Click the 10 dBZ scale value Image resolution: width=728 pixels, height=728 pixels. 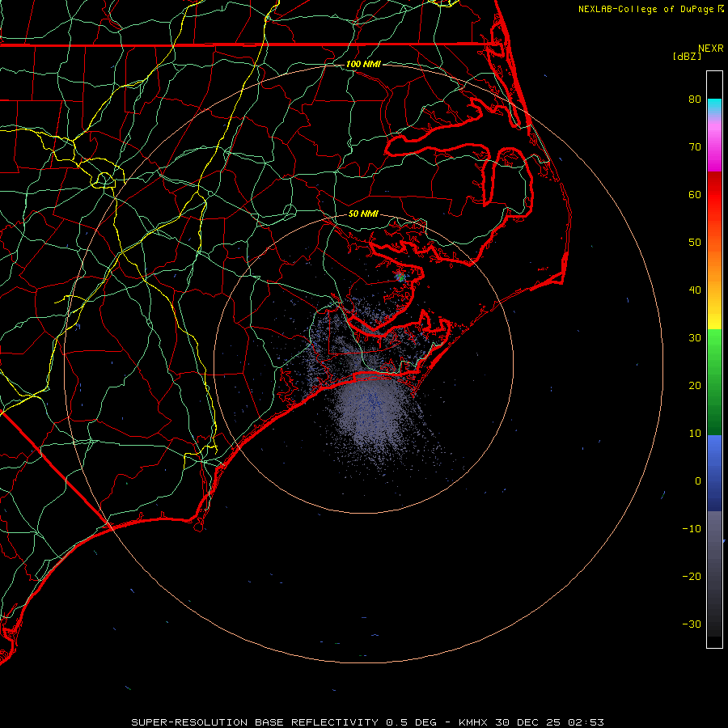click(695, 434)
